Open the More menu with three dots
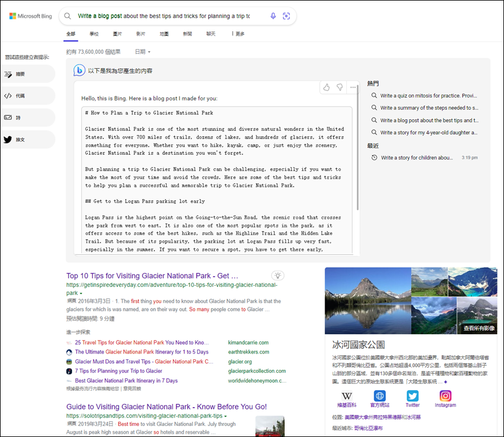This screenshot has width=504, height=437. [238, 34]
